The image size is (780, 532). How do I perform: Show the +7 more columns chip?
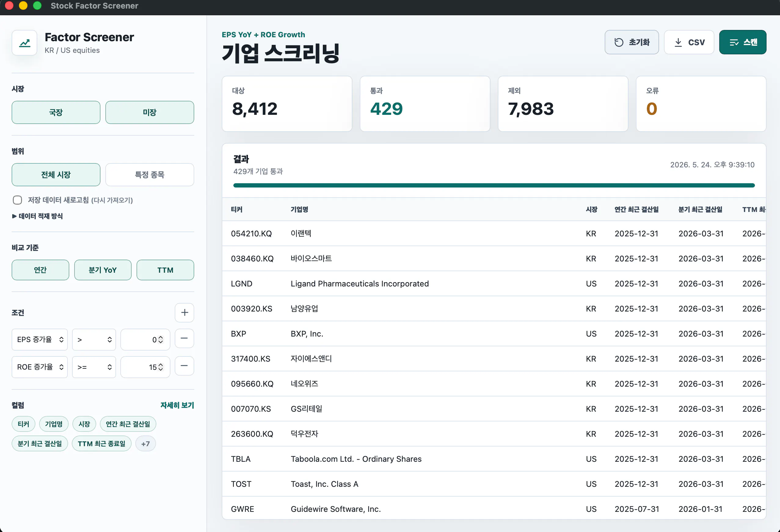(x=146, y=444)
